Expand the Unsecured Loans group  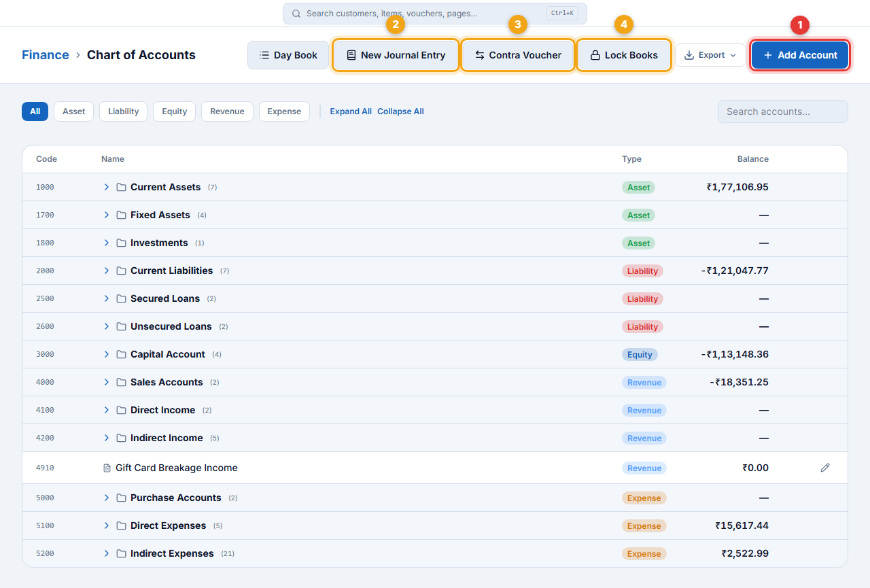click(106, 326)
